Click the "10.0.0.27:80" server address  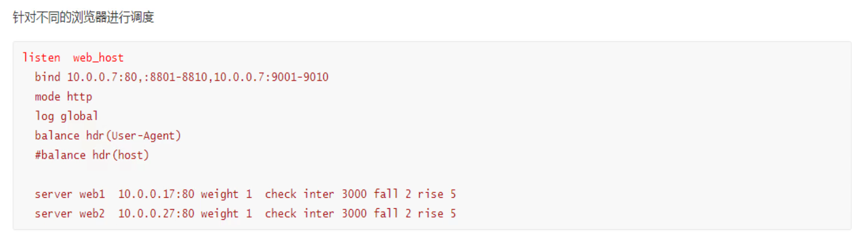click(x=156, y=214)
